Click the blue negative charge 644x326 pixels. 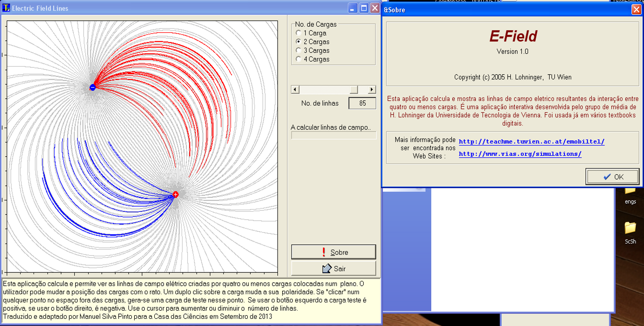point(93,88)
